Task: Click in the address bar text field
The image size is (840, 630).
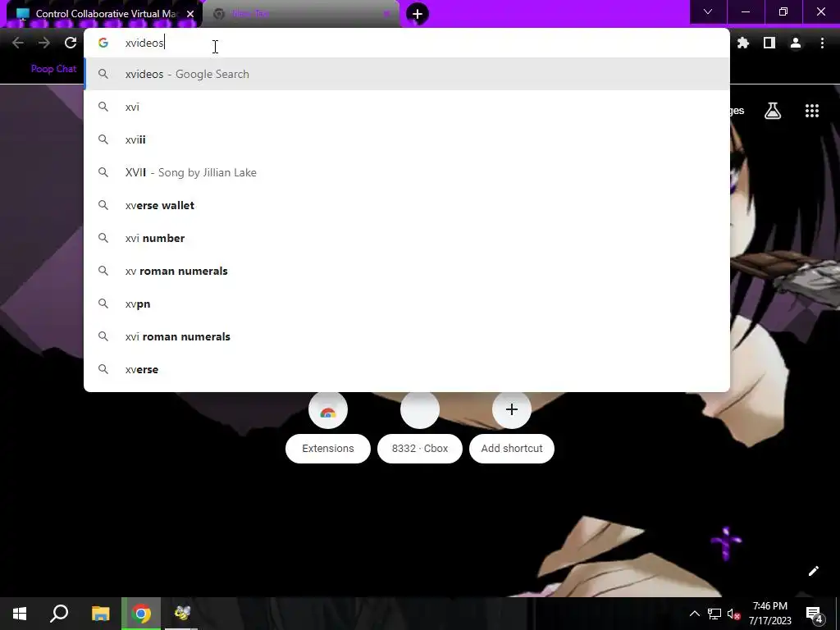Action: pyautogui.click(x=407, y=43)
